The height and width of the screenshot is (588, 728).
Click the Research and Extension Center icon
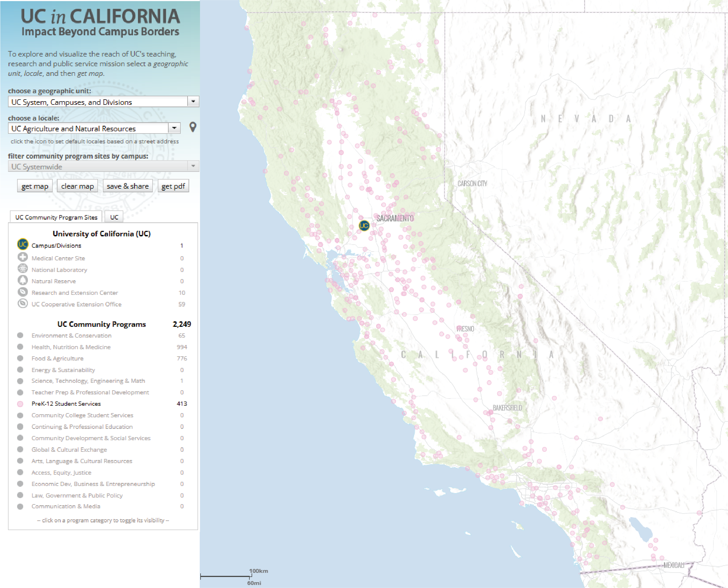pos(22,292)
